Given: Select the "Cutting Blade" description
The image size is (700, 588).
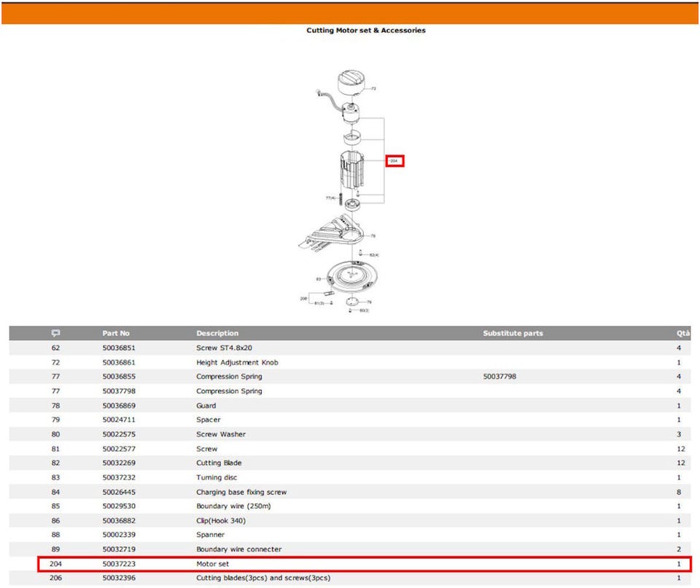Looking at the screenshot, I should (219, 463).
